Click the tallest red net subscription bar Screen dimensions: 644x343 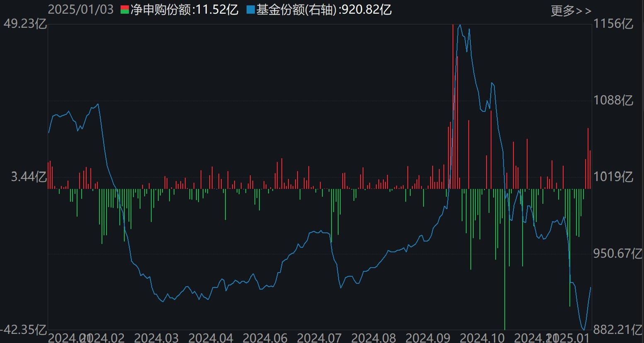453,104
